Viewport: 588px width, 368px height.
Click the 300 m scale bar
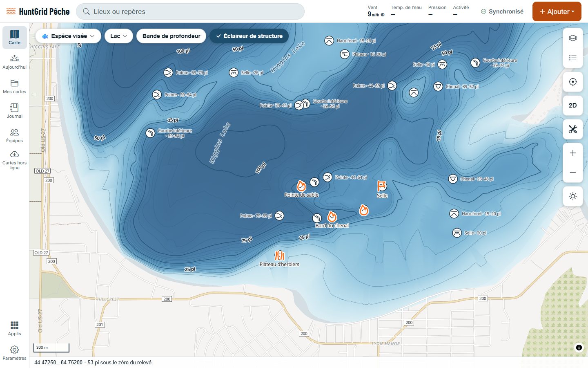(x=51, y=348)
